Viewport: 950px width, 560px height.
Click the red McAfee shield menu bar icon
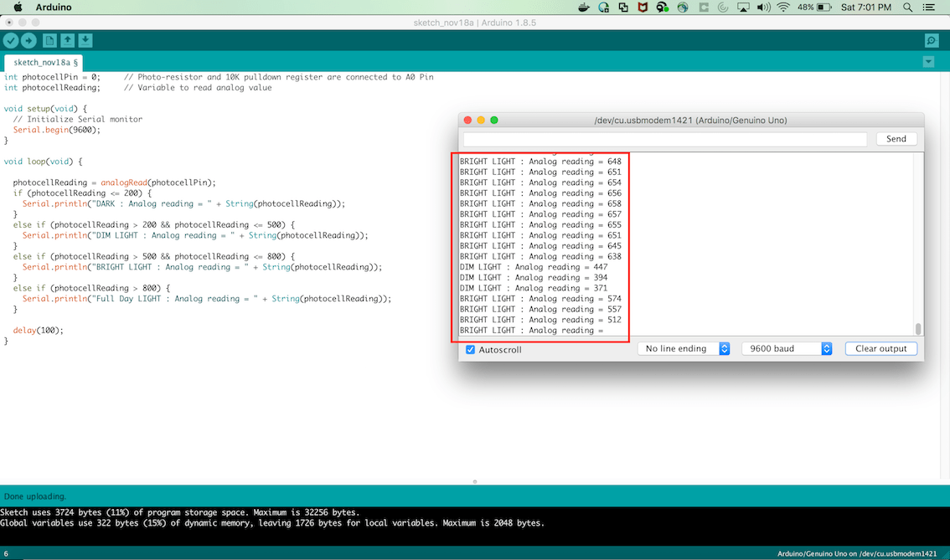click(643, 8)
